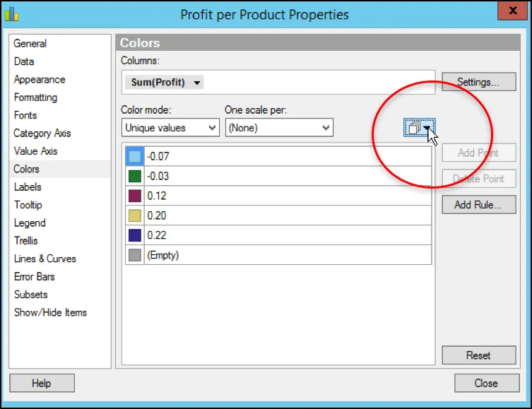532x409 pixels.
Task: Open the Sum(Profit) column selector
Action: pos(164,83)
